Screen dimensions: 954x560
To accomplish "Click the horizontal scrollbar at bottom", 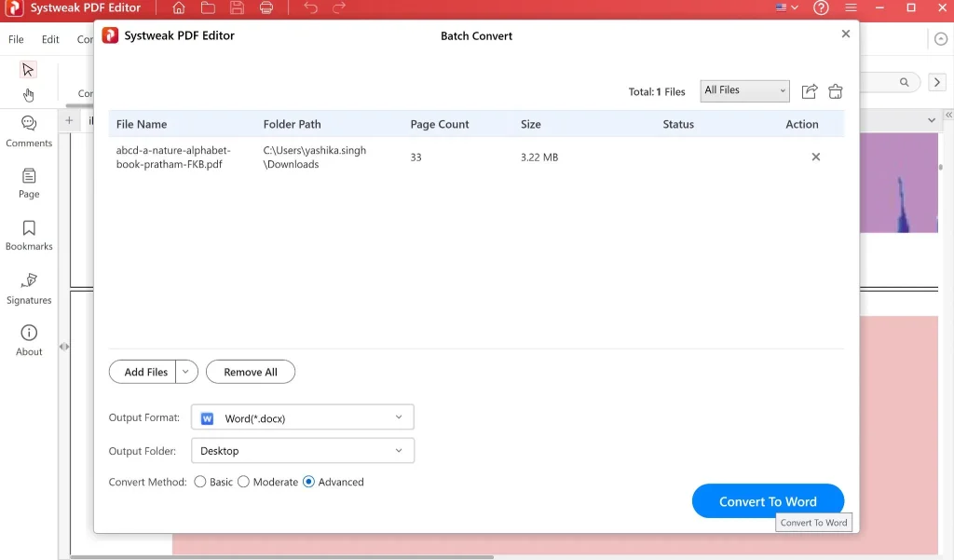I will pos(281,556).
